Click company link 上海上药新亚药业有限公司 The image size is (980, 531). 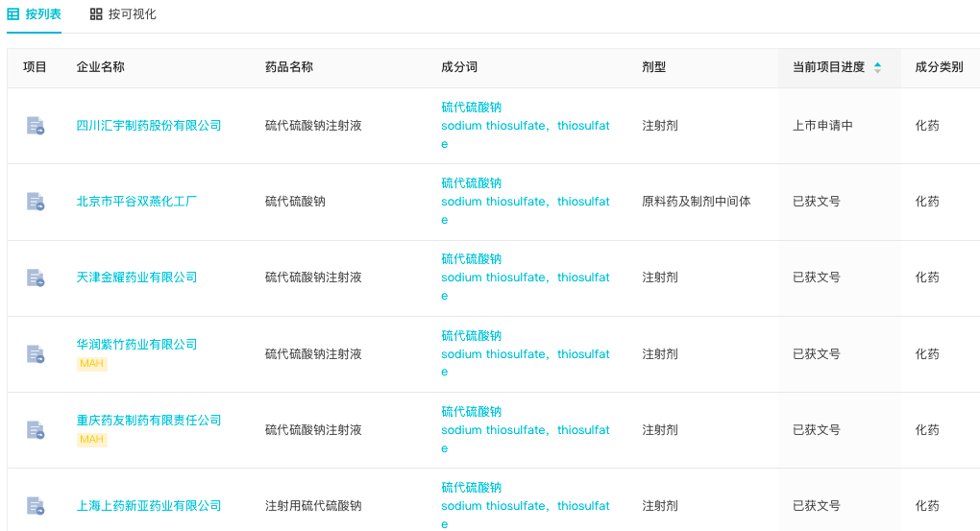pyautogui.click(x=149, y=505)
